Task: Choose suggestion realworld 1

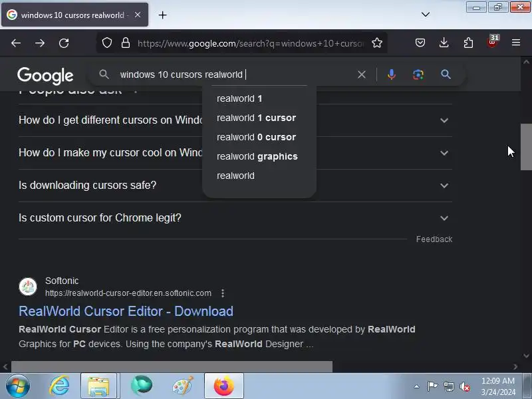Action: [239, 98]
